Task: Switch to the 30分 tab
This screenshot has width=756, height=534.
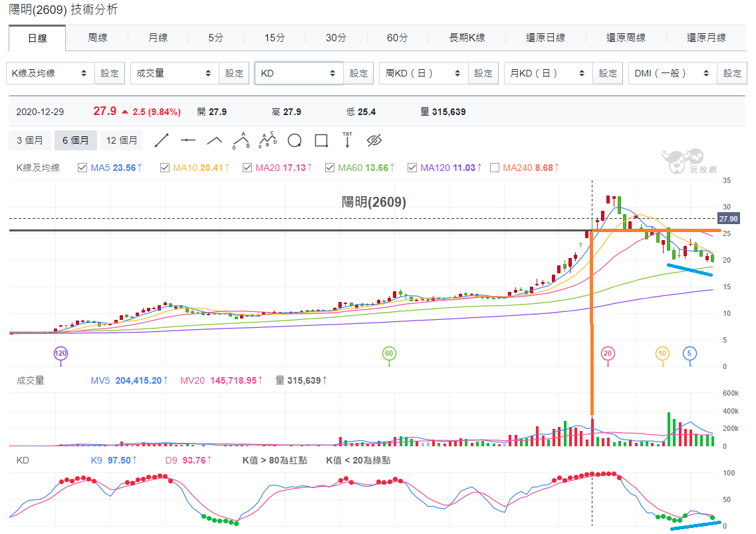Action: click(336, 38)
